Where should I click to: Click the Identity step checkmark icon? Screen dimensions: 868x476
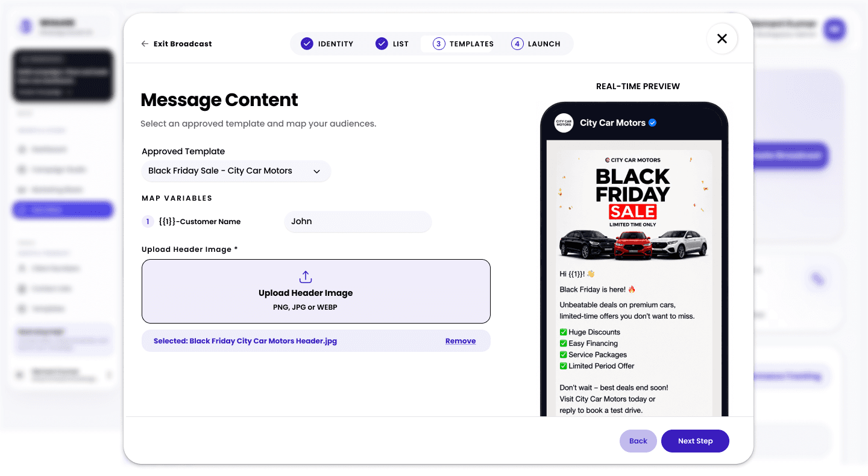pyautogui.click(x=307, y=44)
